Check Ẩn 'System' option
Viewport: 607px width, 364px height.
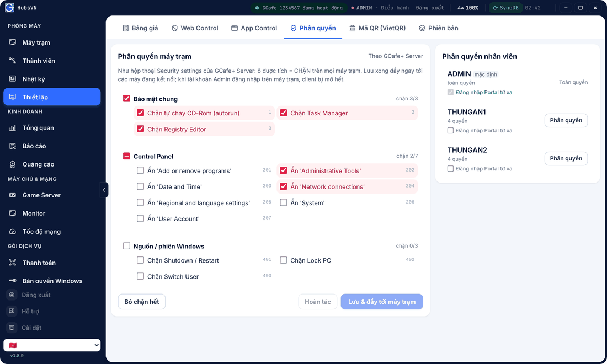click(284, 202)
